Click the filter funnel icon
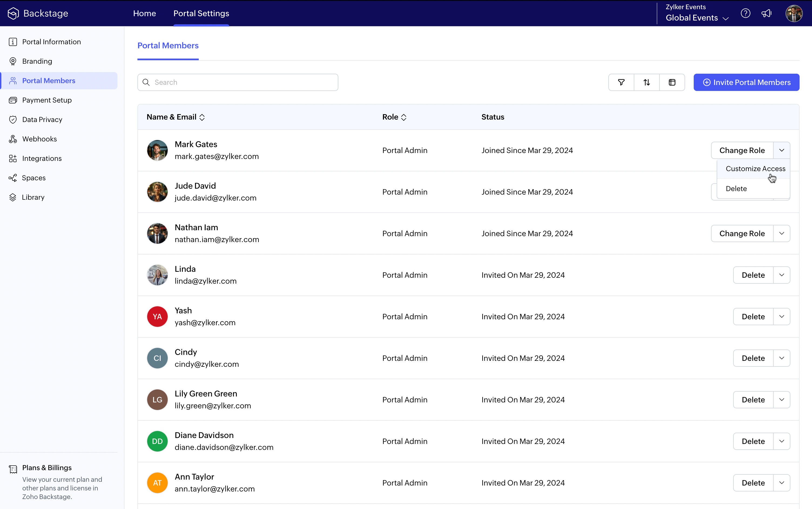This screenshot has width=812, height=509. tap(621, 83)
